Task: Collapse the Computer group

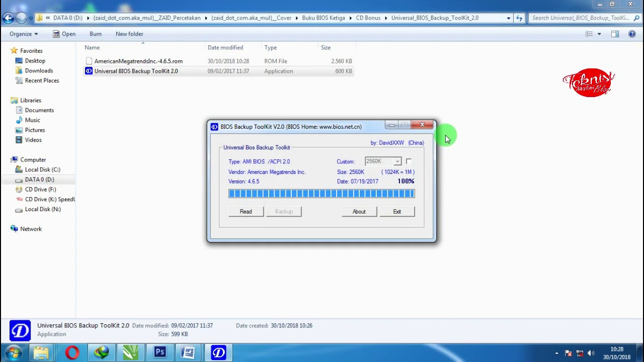Action: tap(33, 160)
